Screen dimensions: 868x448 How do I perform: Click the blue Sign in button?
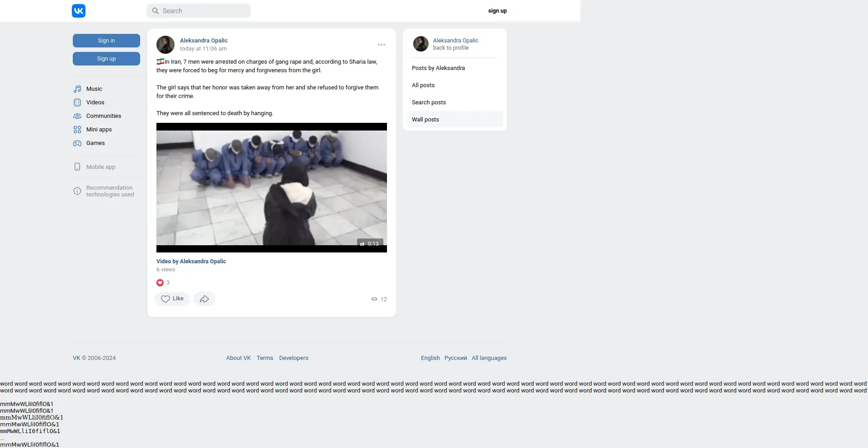tap(106, 41)
